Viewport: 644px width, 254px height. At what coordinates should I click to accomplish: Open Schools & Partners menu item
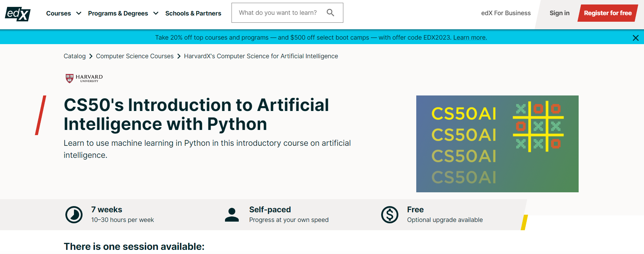(x=193, y=13)
